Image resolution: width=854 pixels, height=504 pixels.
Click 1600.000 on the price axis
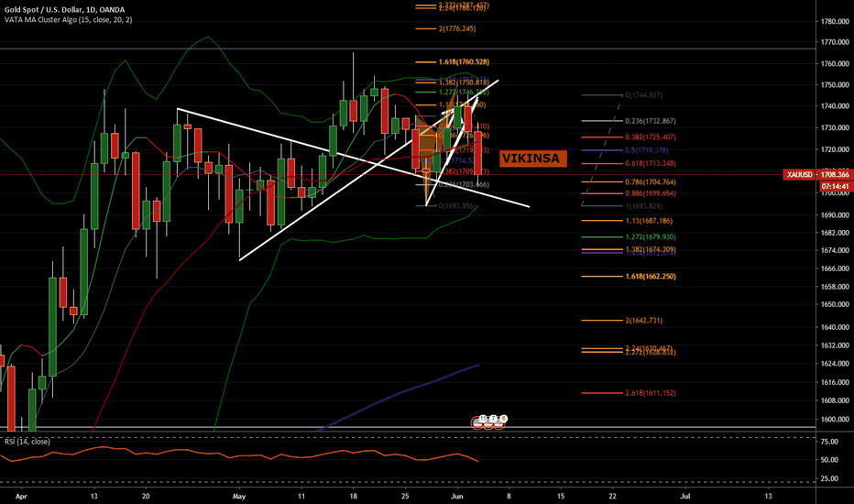(835, 420)
